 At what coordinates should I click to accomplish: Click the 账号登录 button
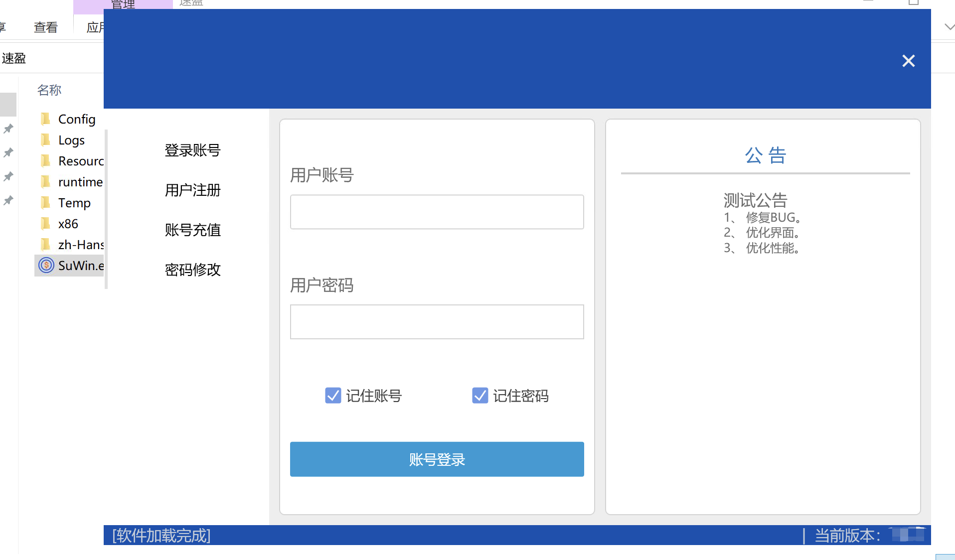click(x=437, y=459)
